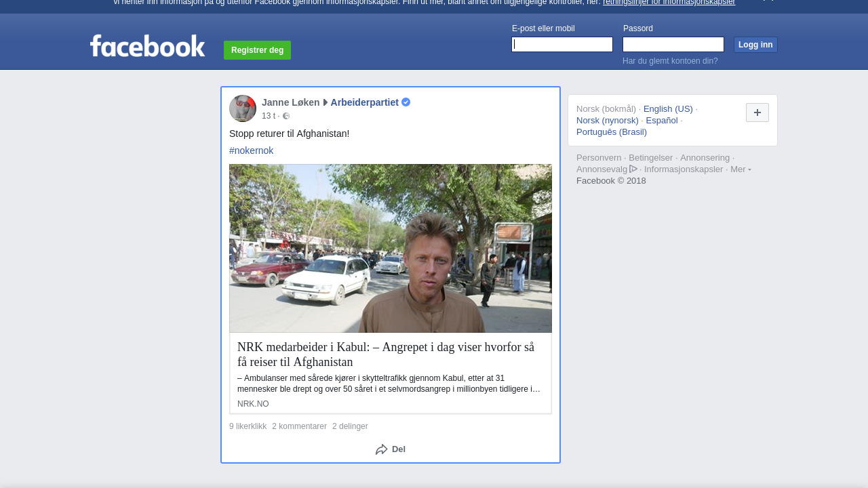Viewport: 868px width, 488px height.
Task: Click the Facebook logo
Action: coord(147,46)
